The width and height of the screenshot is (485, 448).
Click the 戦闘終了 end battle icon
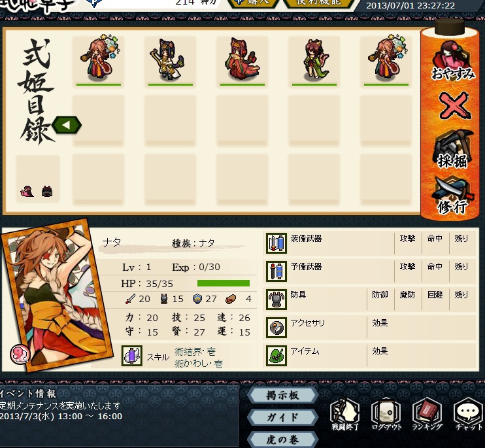tap(345, 414)
